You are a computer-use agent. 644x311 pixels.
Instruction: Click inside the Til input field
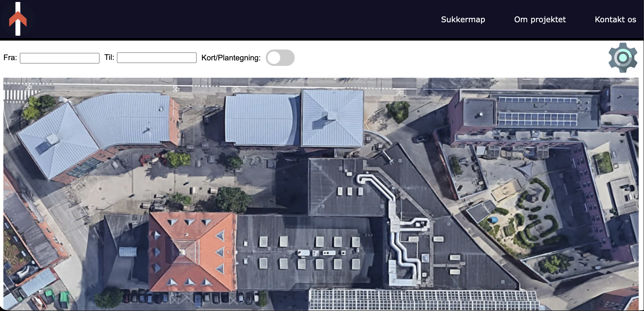click(157, 58)
